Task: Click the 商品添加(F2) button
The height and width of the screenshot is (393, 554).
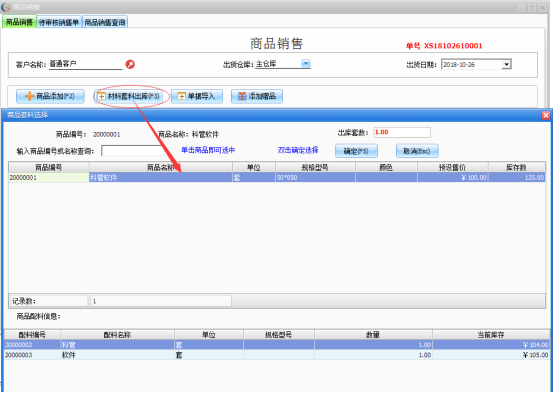Action: tap(50, 96)
